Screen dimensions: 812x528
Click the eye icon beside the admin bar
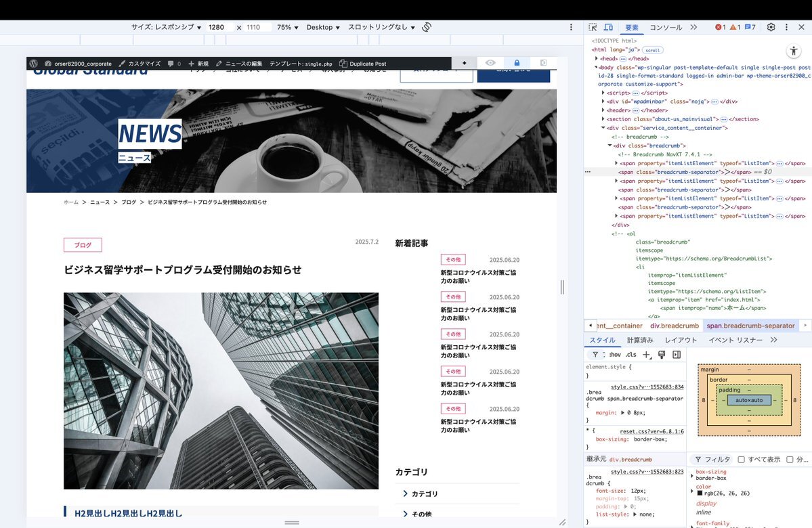click(x=490, y=63)
